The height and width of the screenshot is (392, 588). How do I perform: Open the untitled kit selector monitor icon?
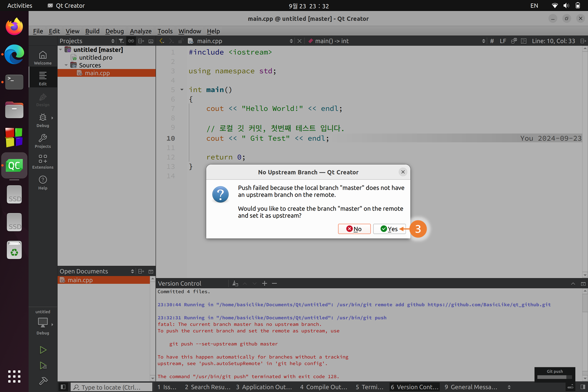(43, 322)
